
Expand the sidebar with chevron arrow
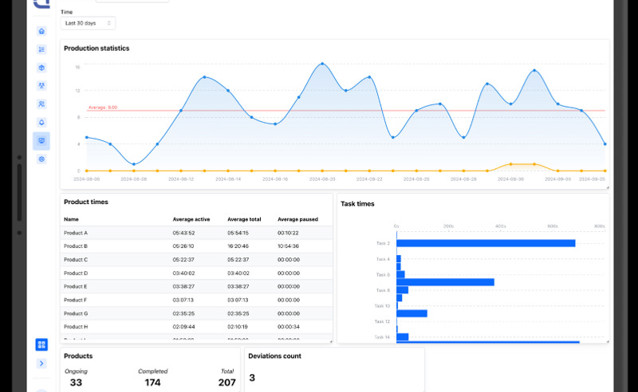point(42,363)
